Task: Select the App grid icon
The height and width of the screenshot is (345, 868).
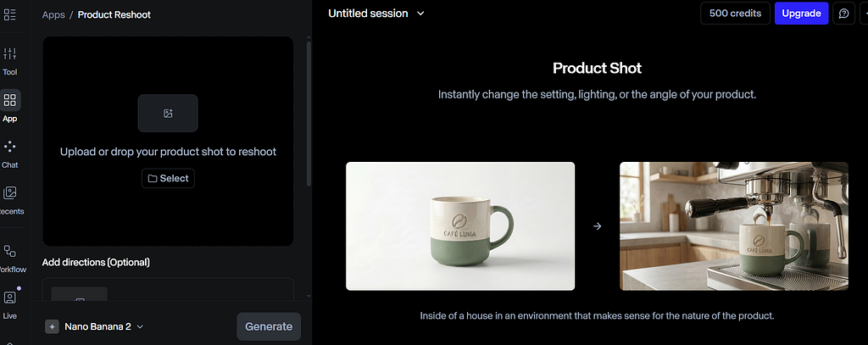Action: [10, 101]
